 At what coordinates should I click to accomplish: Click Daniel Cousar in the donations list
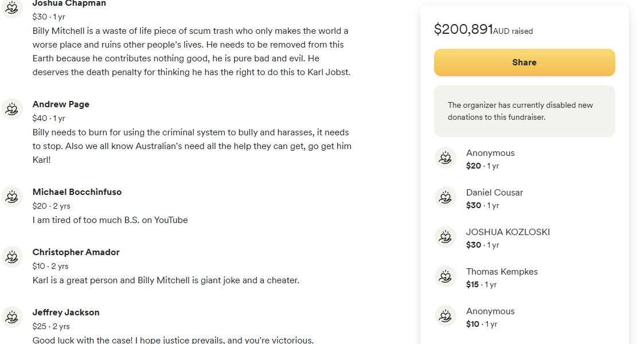tap(494, 193)
